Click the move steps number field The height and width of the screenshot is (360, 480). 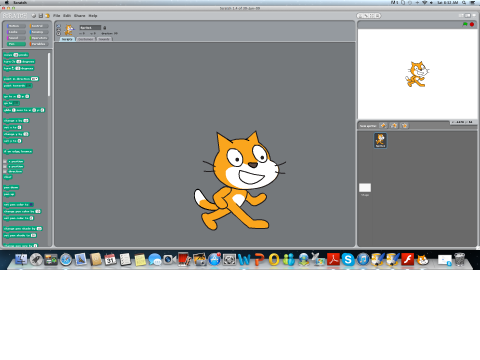pyautogui.click(x=15, y=55)
